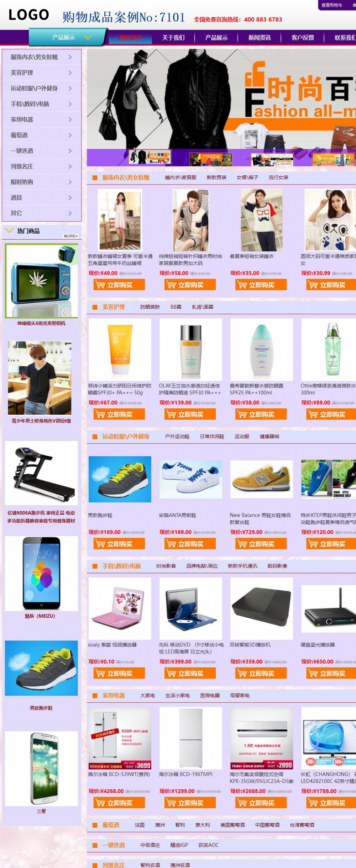The height and width of the screenshot is (868, 356).
Task: Click the orange square beside 葡萄酒 heading
Action: tap(95, 825)
